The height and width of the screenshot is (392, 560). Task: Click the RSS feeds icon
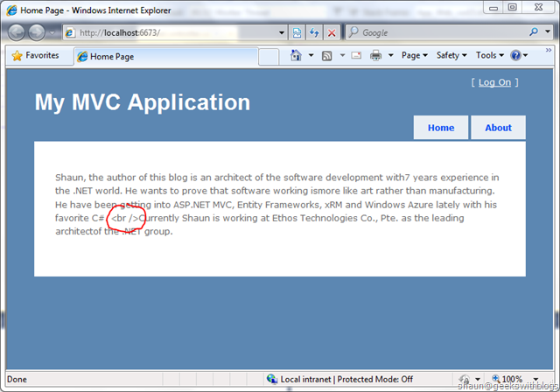click(x=325, y=55)
